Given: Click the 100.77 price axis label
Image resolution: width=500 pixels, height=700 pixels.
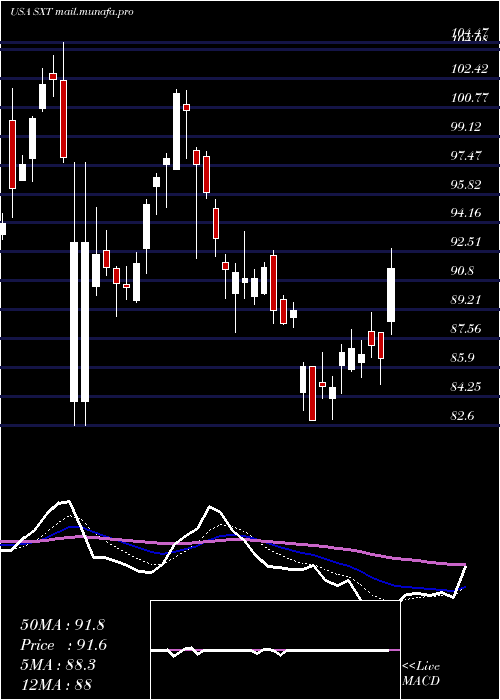Looking at the screenshot, I should (470, 98).
